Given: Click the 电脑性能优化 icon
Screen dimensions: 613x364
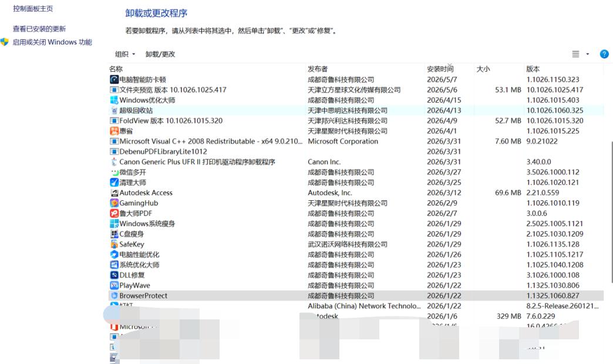Looking at the screenshot, I should 114,255.
